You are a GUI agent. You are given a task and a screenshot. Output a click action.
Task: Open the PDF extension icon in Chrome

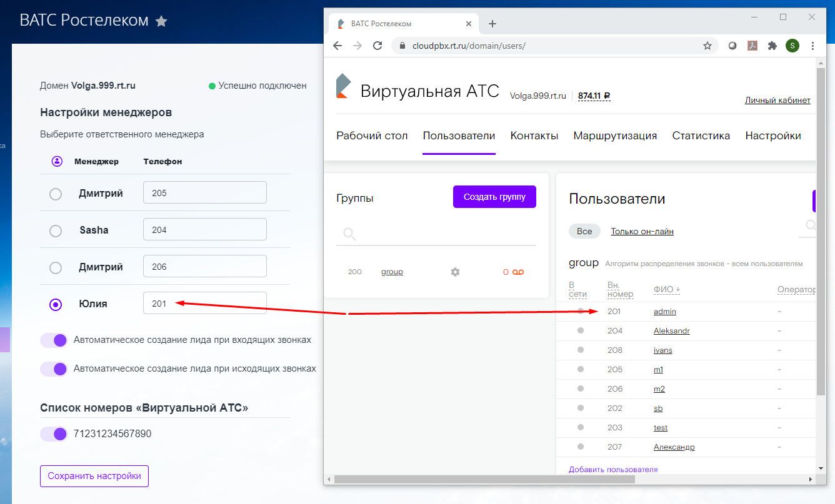pos(753,46)
